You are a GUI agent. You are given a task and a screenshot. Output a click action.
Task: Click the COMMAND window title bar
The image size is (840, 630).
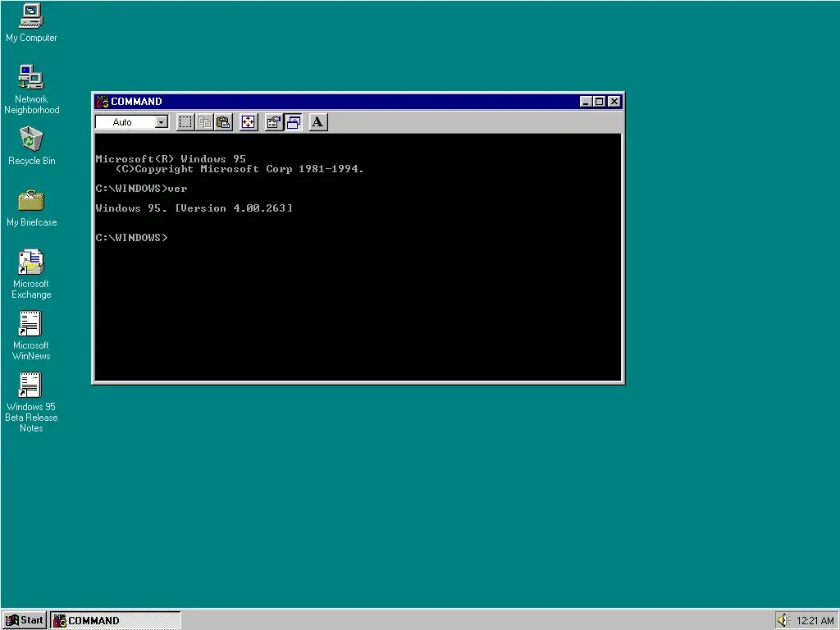click(343, 101)
